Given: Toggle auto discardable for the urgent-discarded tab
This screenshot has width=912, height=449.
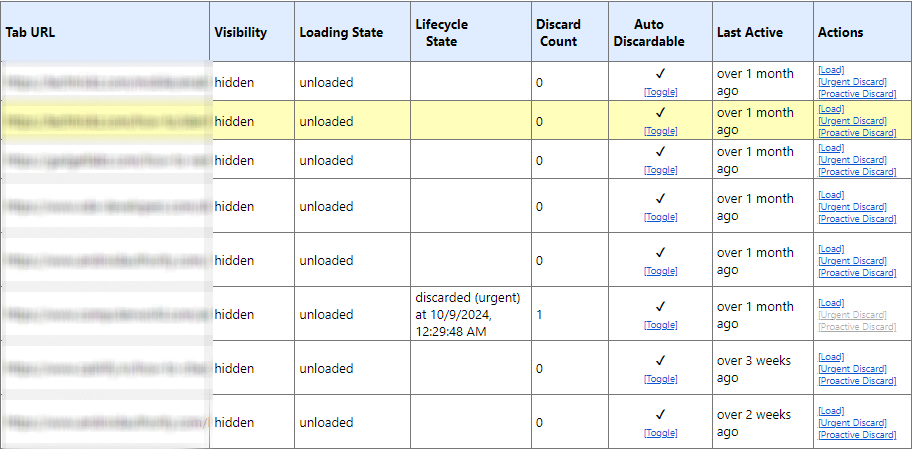Looking at the screenshot, I should (660, 325).
